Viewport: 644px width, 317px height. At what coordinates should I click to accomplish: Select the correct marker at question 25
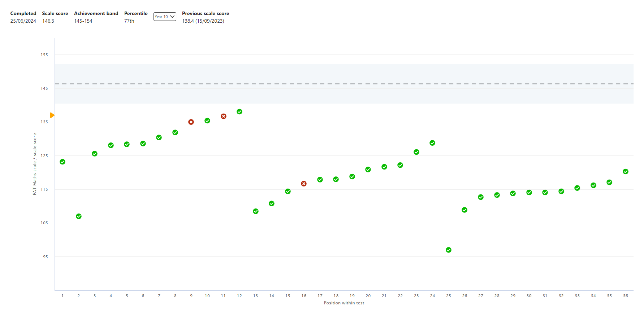449,250
